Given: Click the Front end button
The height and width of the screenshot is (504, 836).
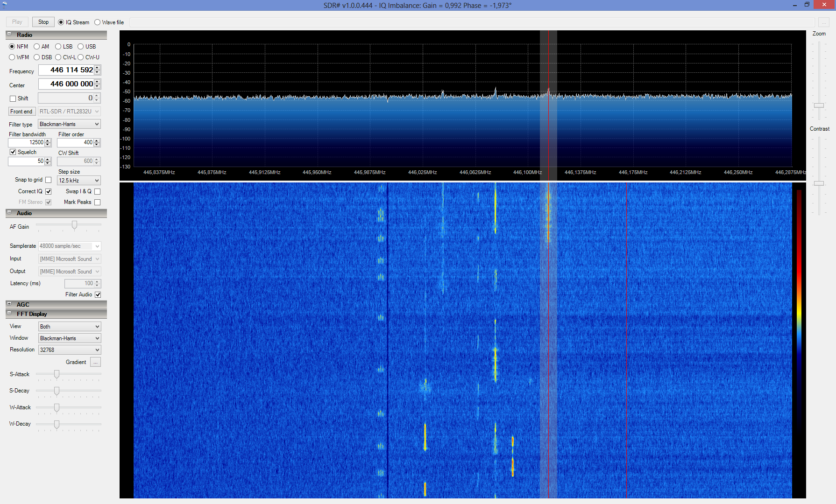Looking at the screenshot, I should pos(21,112).
